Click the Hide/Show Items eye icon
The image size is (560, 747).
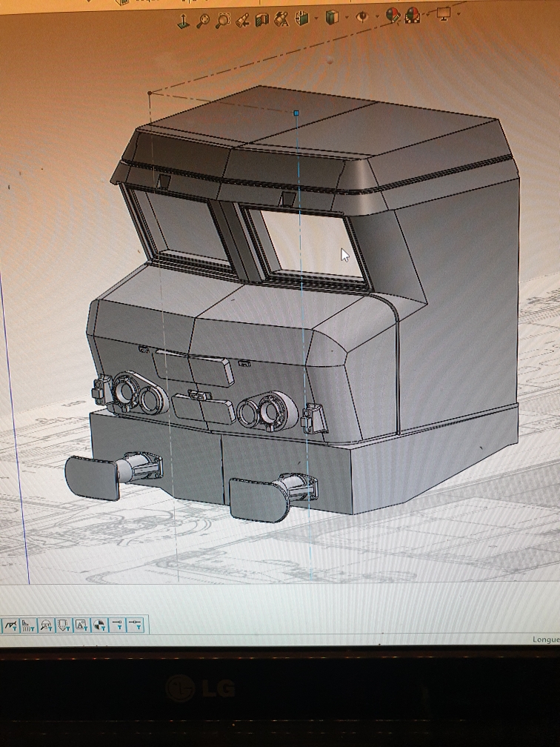[362, 16]
